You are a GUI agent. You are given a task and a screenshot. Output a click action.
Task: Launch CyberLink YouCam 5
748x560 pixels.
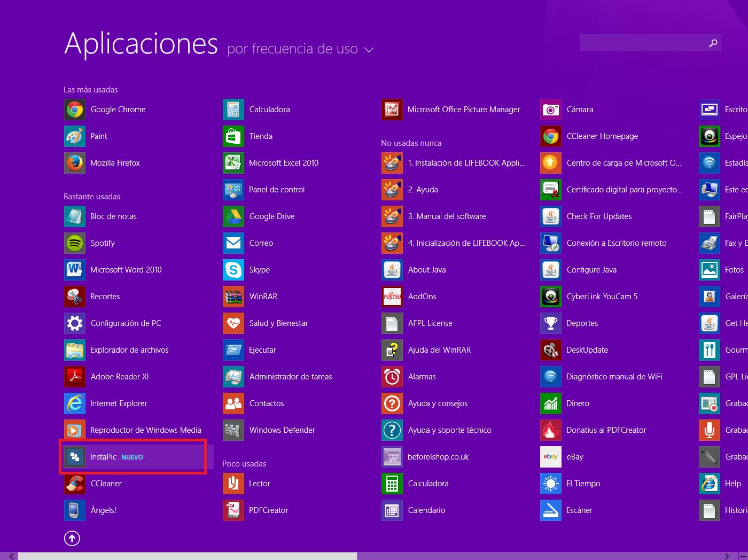[x=551, y=297]
